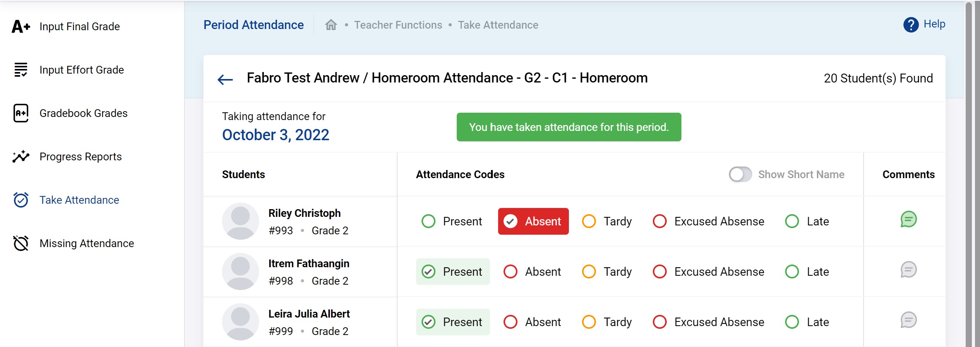Viewport: 980px width, 347px height.
Task: Open the Help question mark icon
Action: [x=910, y=25]
